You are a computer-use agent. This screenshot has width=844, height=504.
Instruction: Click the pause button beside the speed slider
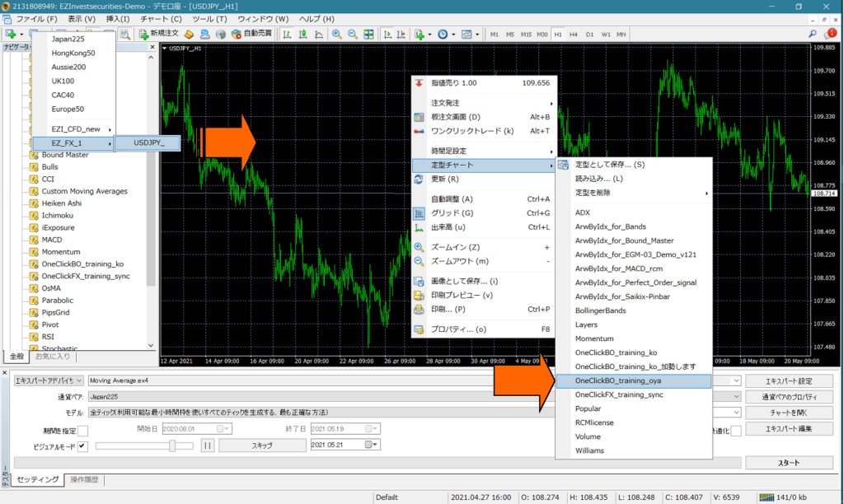pos(208,446)
